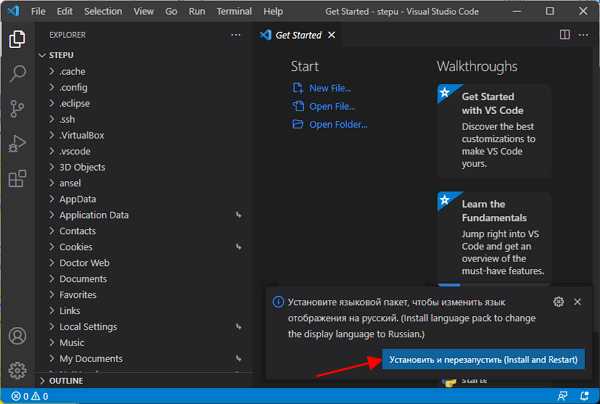The height and width of the screenshot is (404, 600).
Task: Click the Open File... link
Action: 332,106
